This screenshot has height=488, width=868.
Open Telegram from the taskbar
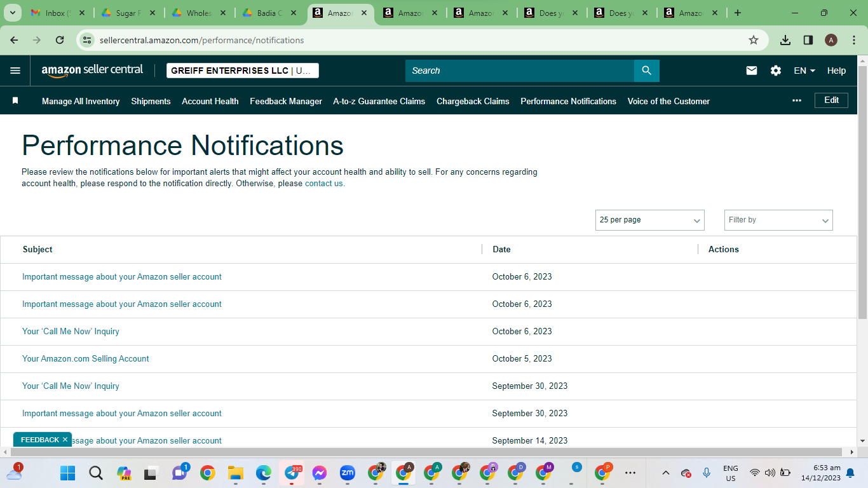[292, 473]
